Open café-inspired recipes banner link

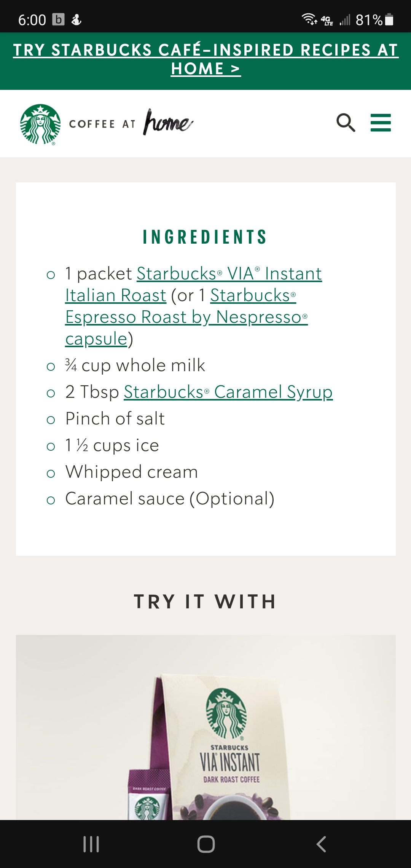(x=205, y=60)
